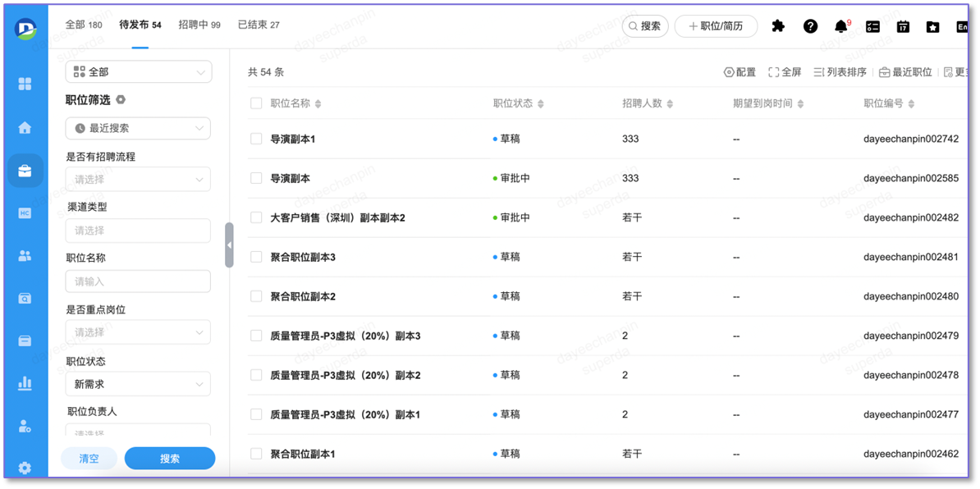This screenshot has height=489, width=980.
Task: Open the user settings sidebar icon
Action: tap(25, 426)
